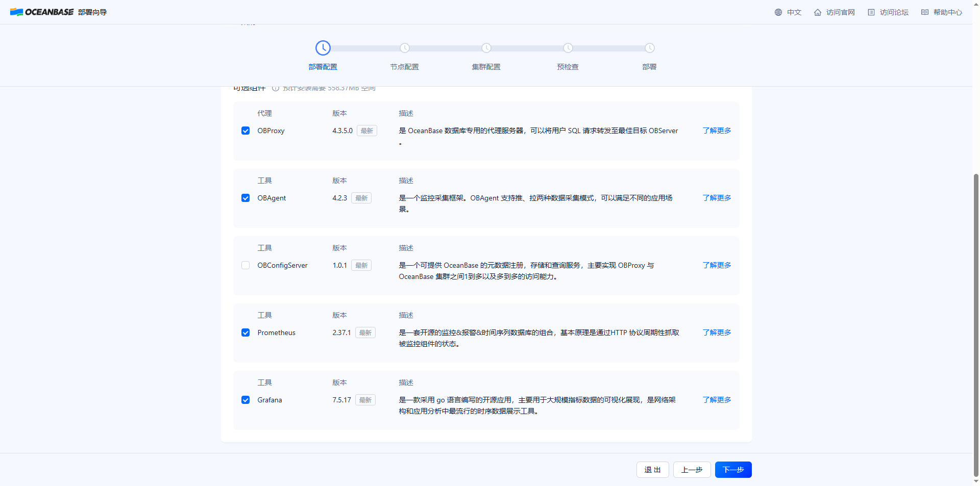Click the 最新 tag beside Grafana version
The height and width of the screenshot is (486, 980).
[365, 400]
